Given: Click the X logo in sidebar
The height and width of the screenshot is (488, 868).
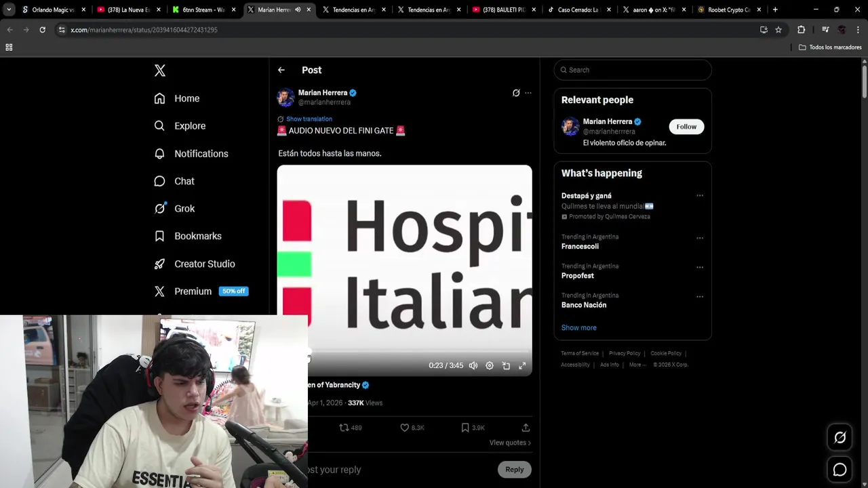Looking at the screenshot, I should [160, 70].
